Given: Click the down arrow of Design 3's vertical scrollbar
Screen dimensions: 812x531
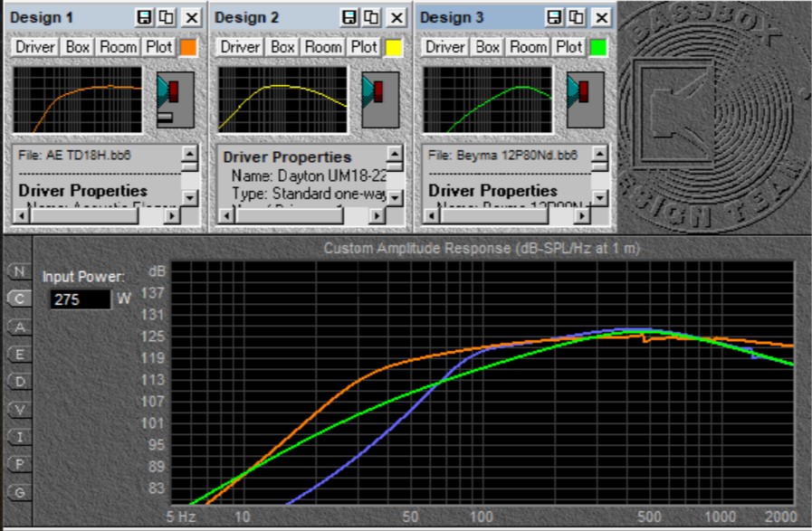Looking at the screenshot, I should click(600, 198).
